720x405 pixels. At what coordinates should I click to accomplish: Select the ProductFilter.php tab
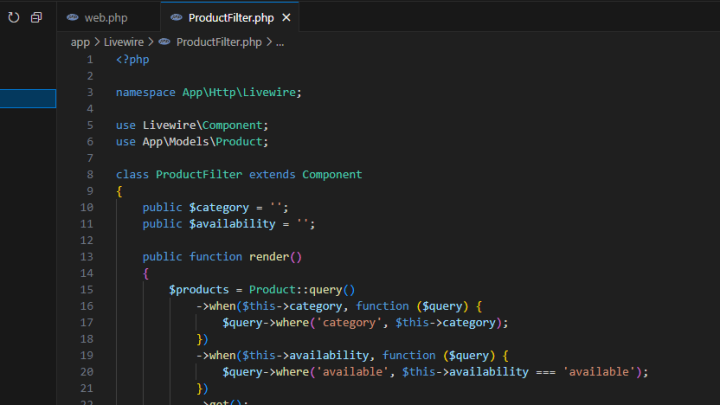230,17
